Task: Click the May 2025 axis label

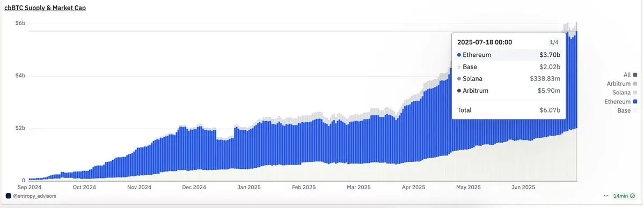Action: click(468, 187)
